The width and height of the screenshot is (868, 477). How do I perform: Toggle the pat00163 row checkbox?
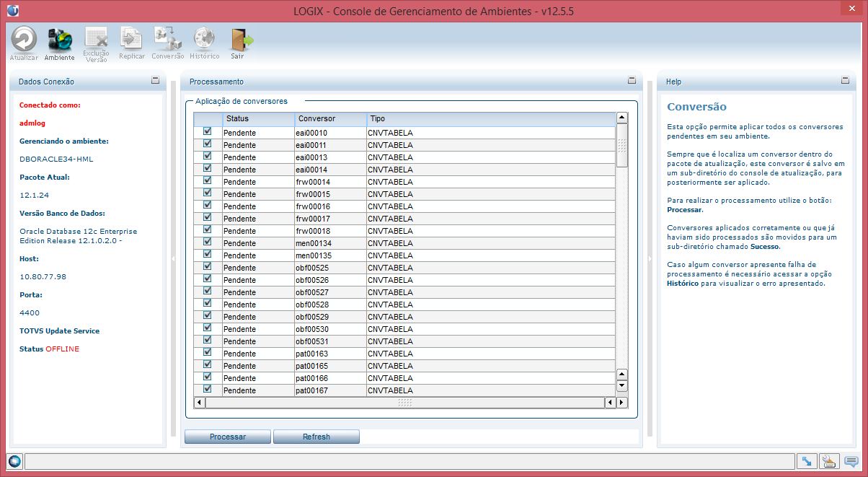coord(208,352)
